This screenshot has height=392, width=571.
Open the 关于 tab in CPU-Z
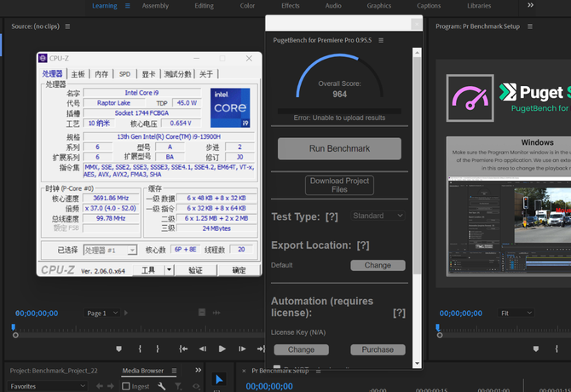point(206,74)
